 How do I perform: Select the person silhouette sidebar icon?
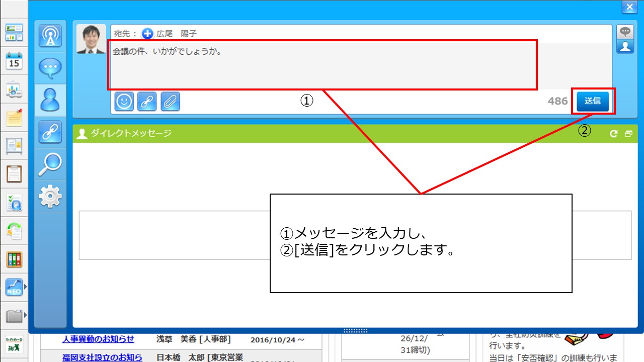[50, 100]
